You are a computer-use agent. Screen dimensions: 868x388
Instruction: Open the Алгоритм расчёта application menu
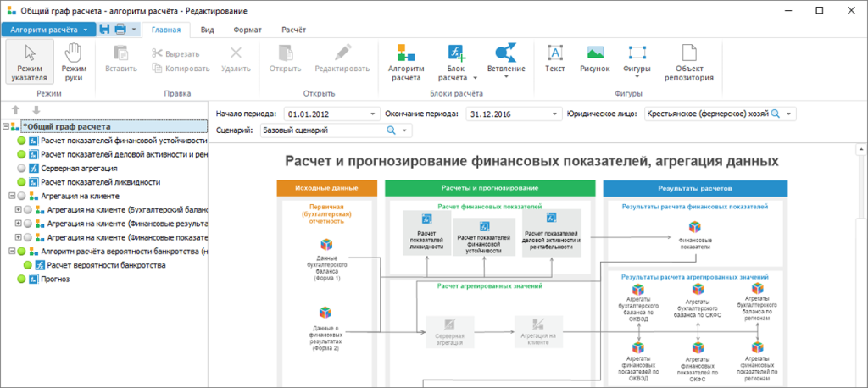click(48, 30)
